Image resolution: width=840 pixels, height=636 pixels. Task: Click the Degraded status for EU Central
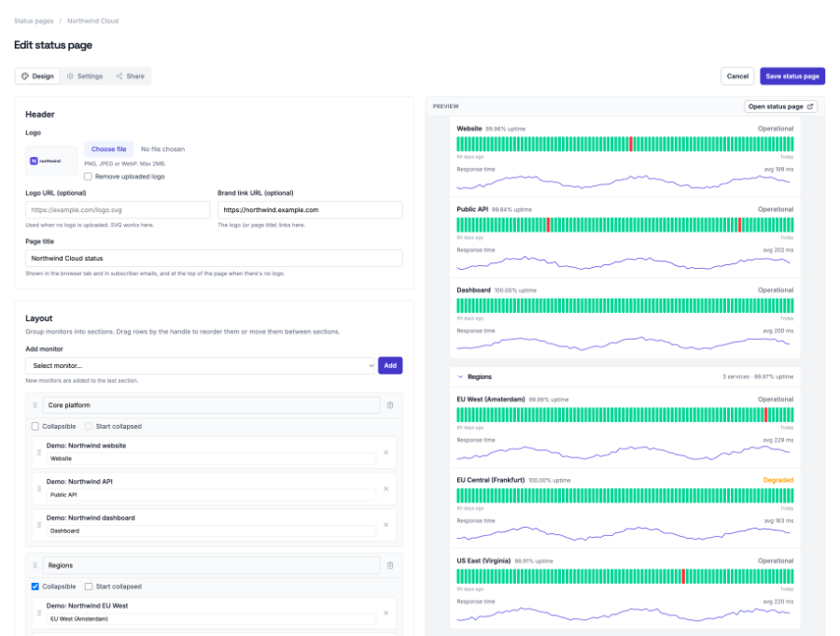coord(777,480)
